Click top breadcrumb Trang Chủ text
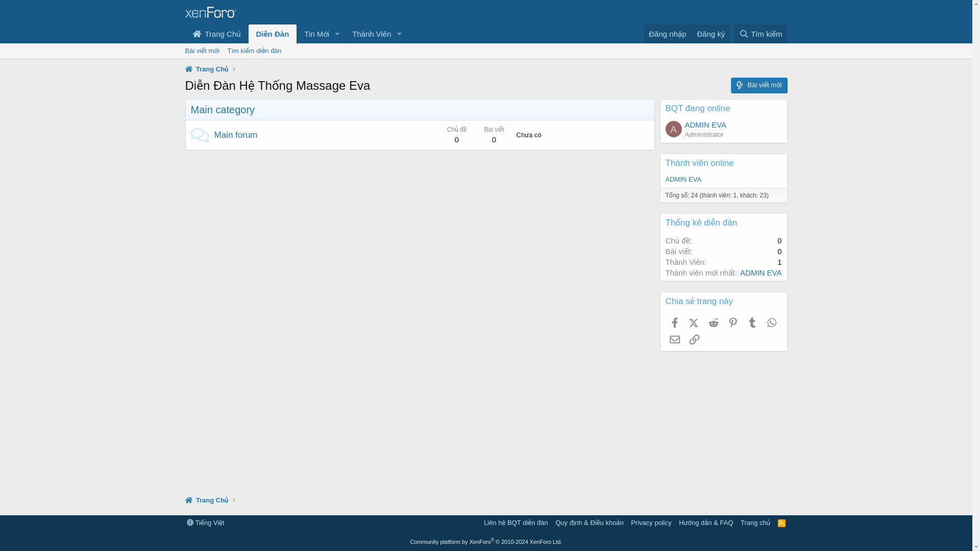The image size is (980, 551). (x=212, y=69)
